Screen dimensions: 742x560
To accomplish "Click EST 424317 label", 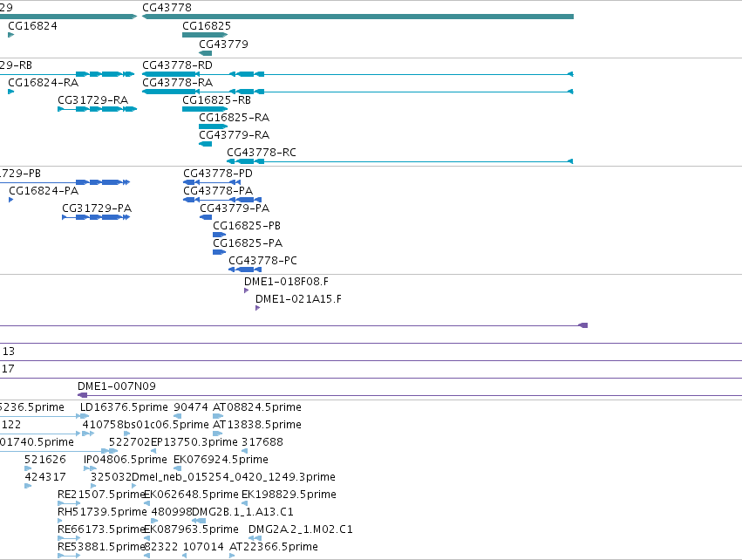I will [x=45, y=477].
